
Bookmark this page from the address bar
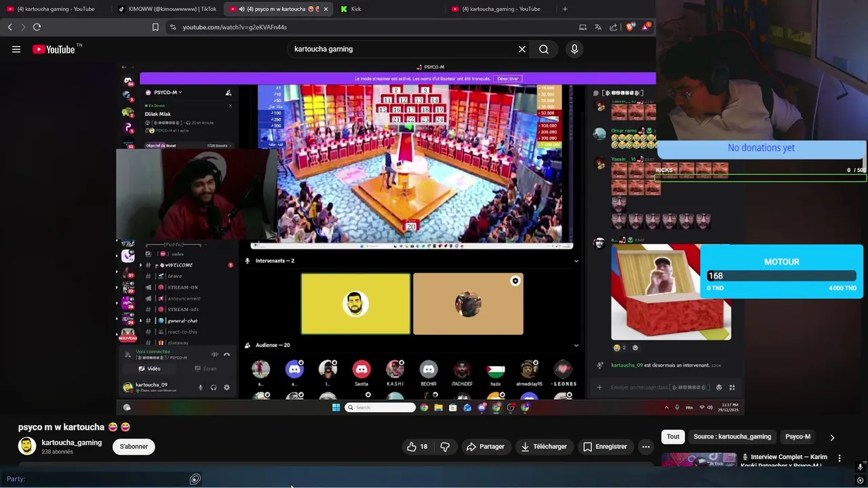tap(155, 27)
